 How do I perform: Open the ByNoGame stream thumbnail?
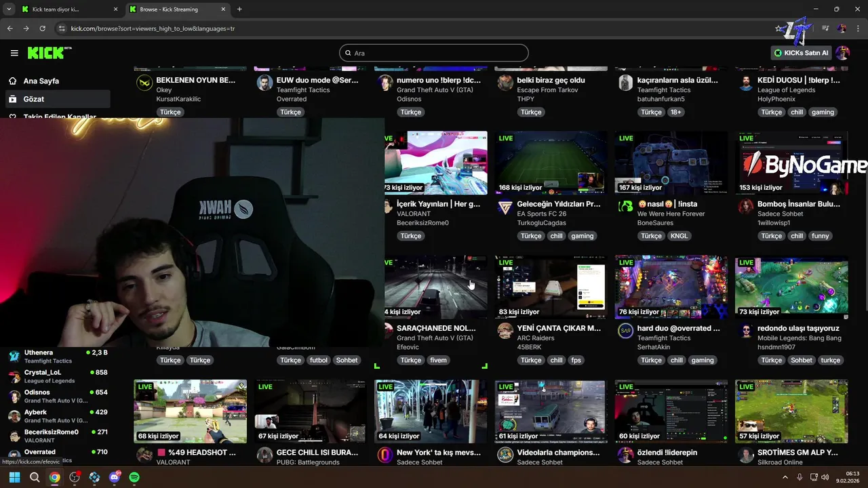point(791,163)
